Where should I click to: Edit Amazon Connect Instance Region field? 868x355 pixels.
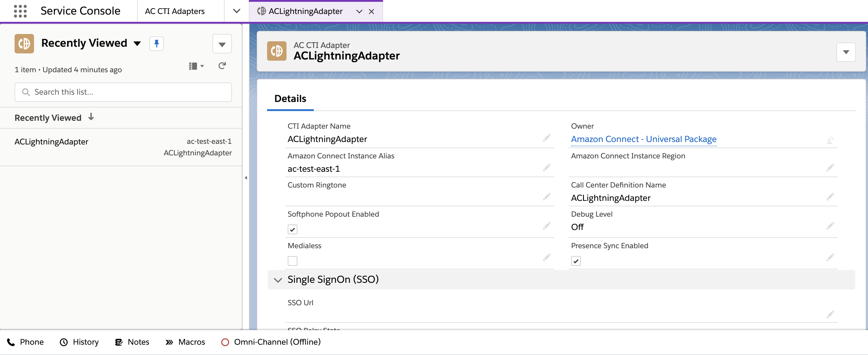(x=830, y=167)
